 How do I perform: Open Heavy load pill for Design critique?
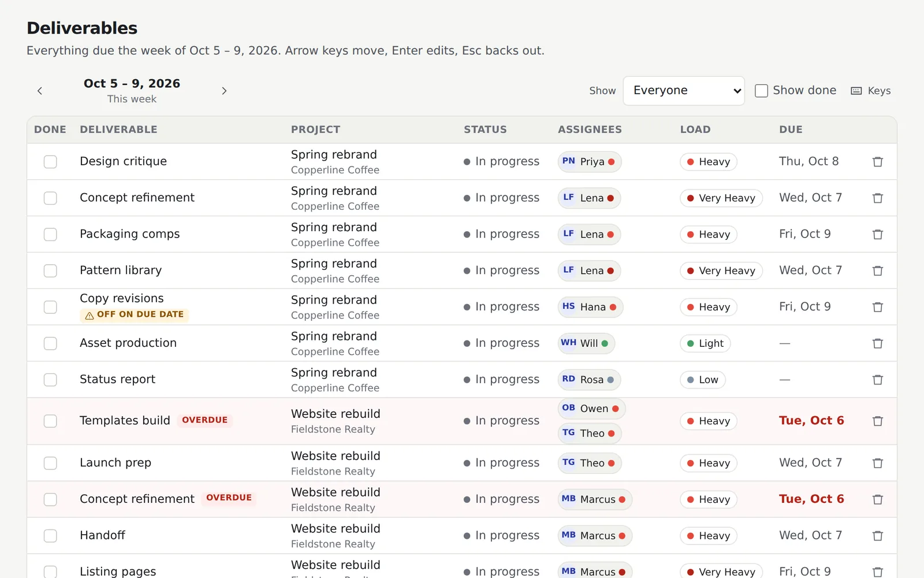tap(709, 162)
